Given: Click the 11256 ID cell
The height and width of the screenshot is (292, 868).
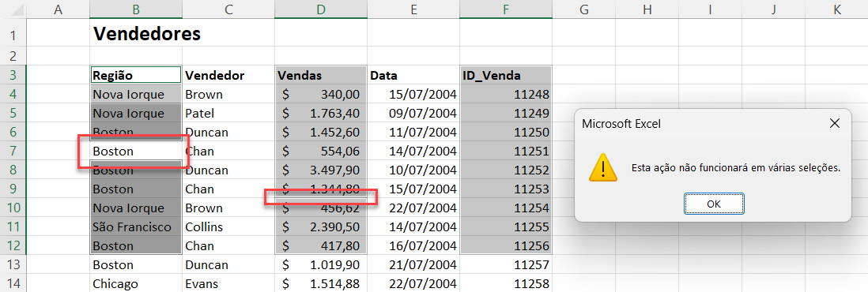Looking at the screenshot, I should 505,245.
